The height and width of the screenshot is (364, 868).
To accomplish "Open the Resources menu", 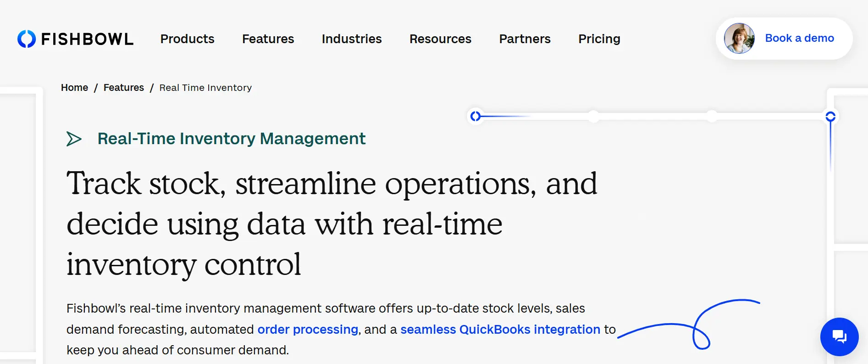I will [440, 39].
